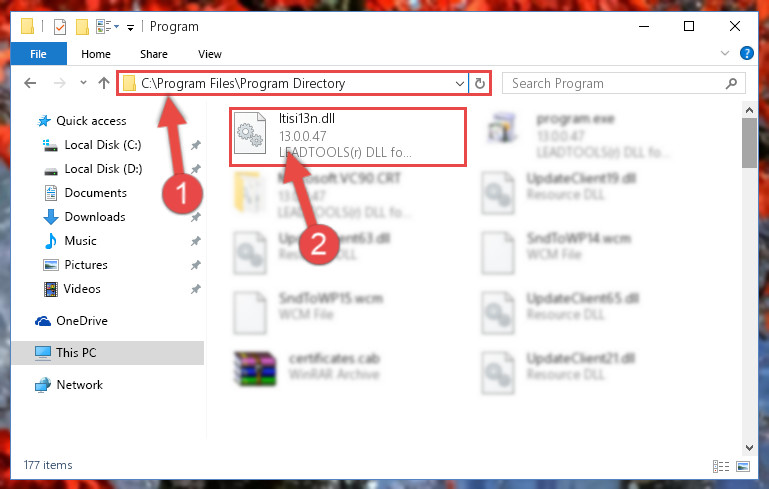Screen dimensions: 769x489
Task: Open Help with the question mark icon
Action: (746, 53)
